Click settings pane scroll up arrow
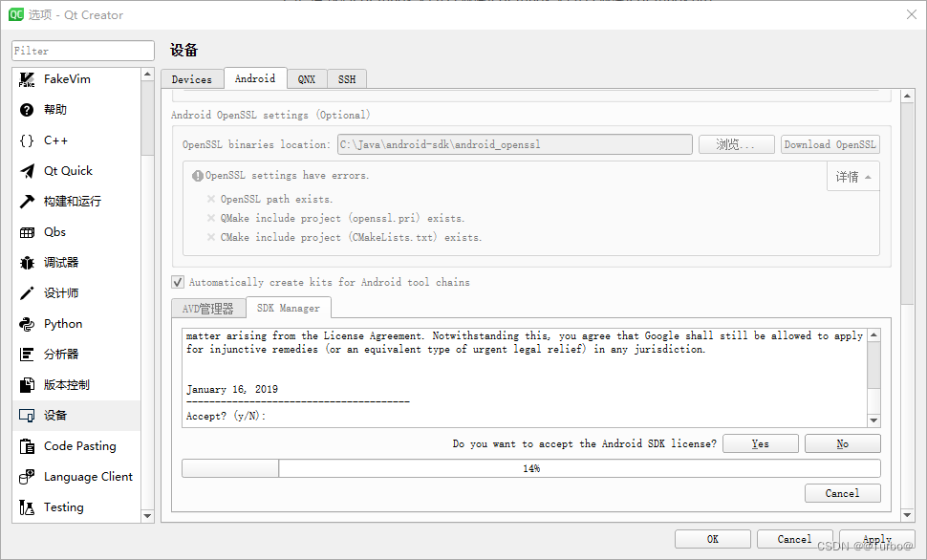Viewport: 927px width, 560px height. (907, 96)
